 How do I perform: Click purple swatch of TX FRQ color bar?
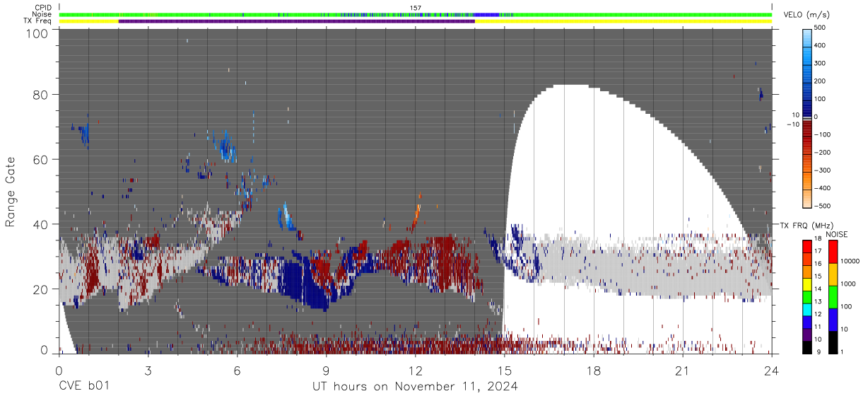807,333
